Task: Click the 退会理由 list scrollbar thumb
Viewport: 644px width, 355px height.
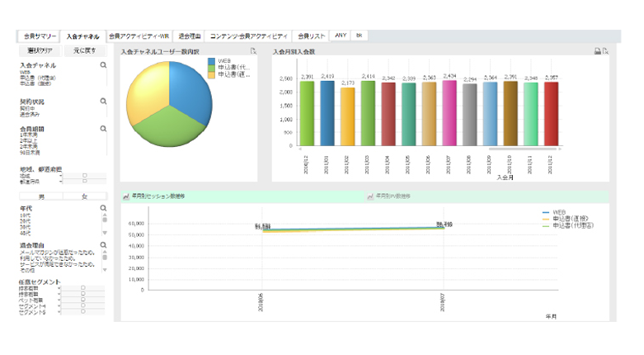Action: click(105, 258)
